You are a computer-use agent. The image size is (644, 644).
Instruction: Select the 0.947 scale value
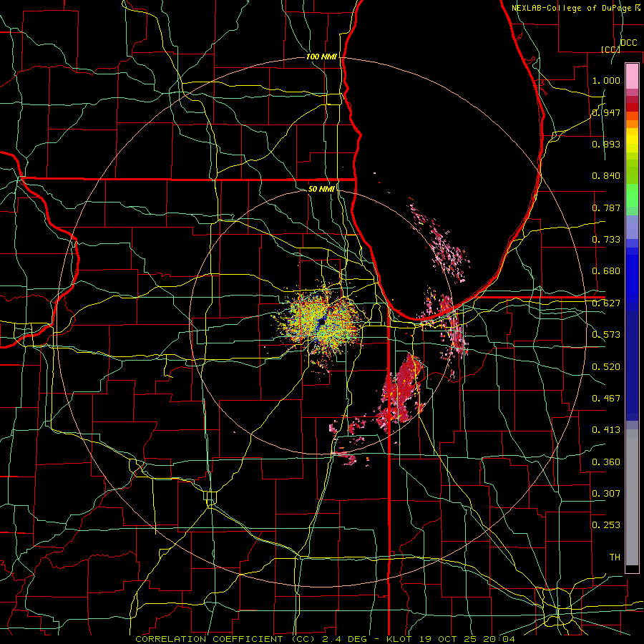pos(606,112)
